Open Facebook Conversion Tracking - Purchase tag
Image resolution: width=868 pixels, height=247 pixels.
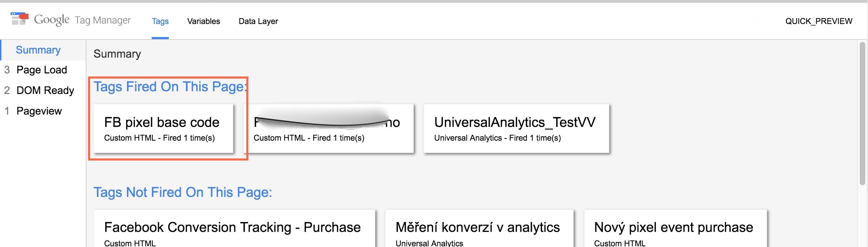coord(234,229)
